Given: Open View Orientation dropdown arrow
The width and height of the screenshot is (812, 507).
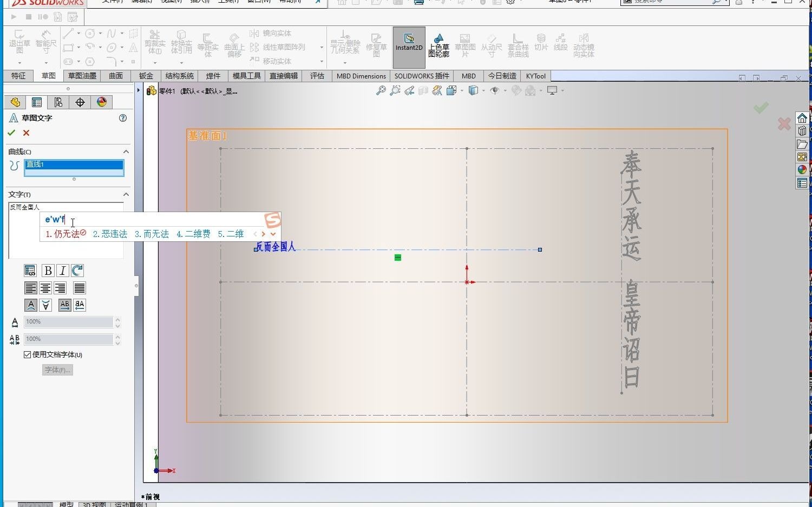Looking at the screenshot, I should pyautogui.click(x=462, y=91).
